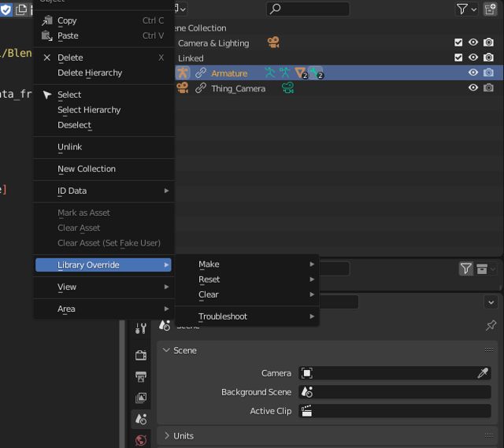Click the Armature linked-library chain icon
The width and height of the screenshot is (504, 448).
point(201,73)
